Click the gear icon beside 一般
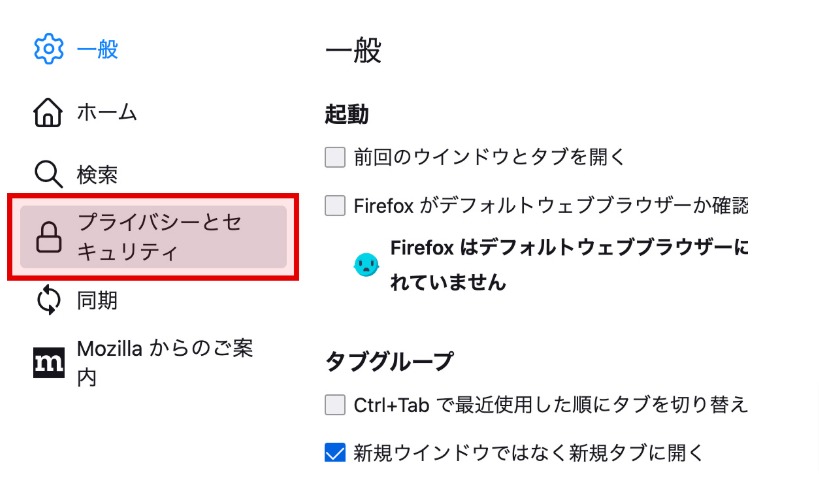 [x=48, y=49]
